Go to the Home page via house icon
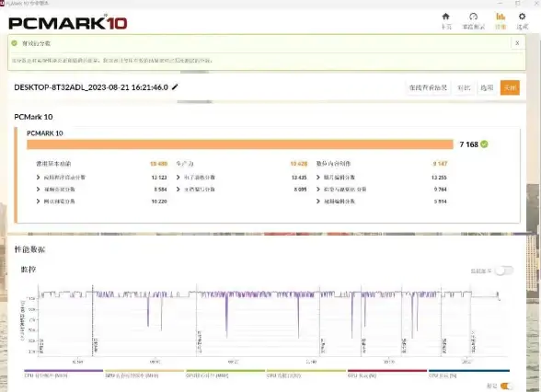This screenshot has width=541, height=392. point(445,20)
